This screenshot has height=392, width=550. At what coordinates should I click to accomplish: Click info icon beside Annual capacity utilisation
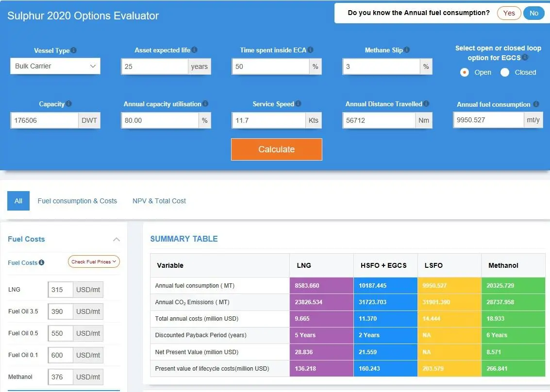[x=205, y=103]
